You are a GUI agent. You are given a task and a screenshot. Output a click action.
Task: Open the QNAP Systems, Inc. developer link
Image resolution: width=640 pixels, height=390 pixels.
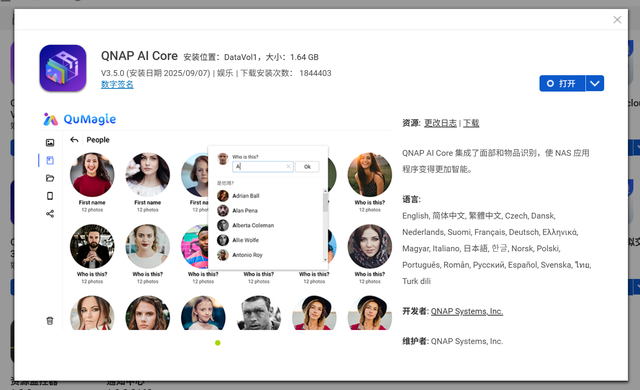point(467,311)
